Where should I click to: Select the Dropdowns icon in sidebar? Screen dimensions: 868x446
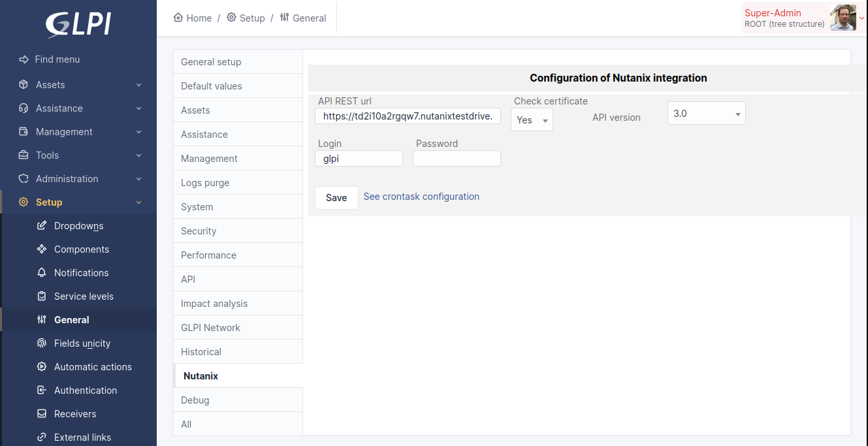[x=40, y=225]
